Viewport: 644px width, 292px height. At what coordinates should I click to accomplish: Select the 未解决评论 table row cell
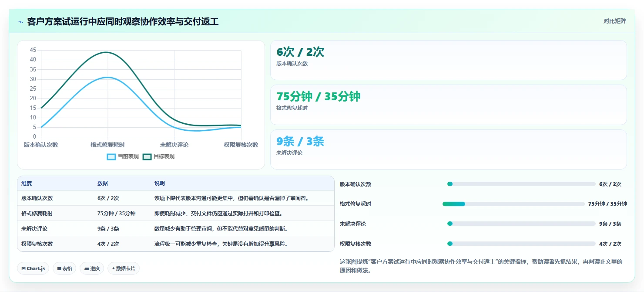point(34,228)
